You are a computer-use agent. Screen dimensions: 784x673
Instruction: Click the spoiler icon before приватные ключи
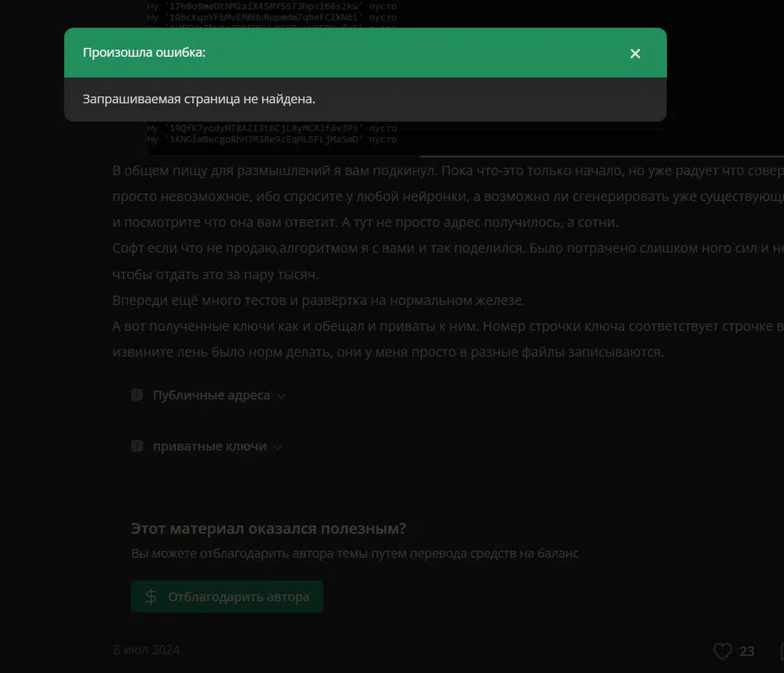(x=137, y=446)
